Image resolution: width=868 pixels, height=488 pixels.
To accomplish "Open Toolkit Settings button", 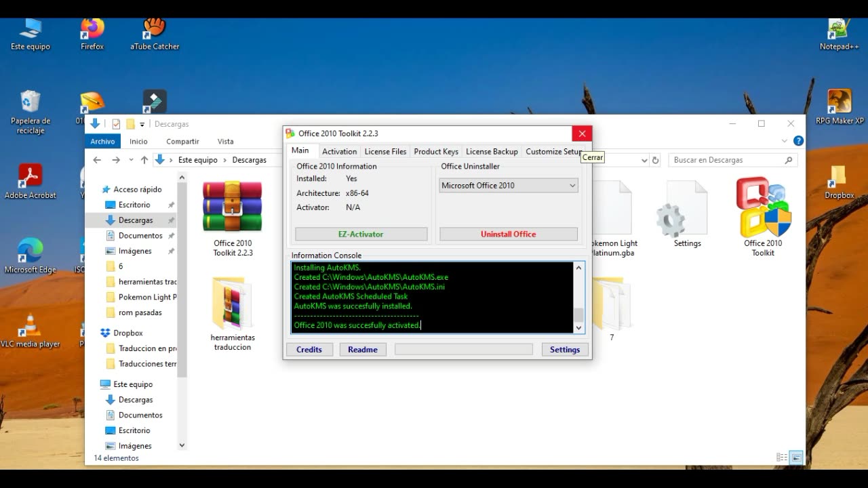I will [565, 350].
